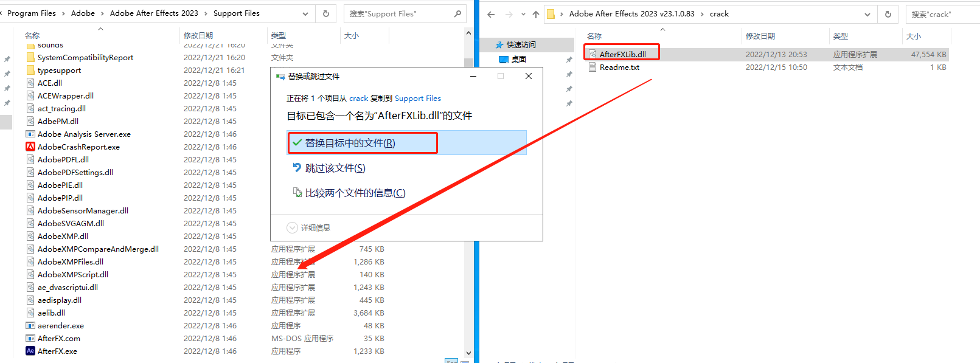Image resolution: width=980 pixels, height=363 pixels.
Task: Refresh the crack folder window
Action: point(888,14)
